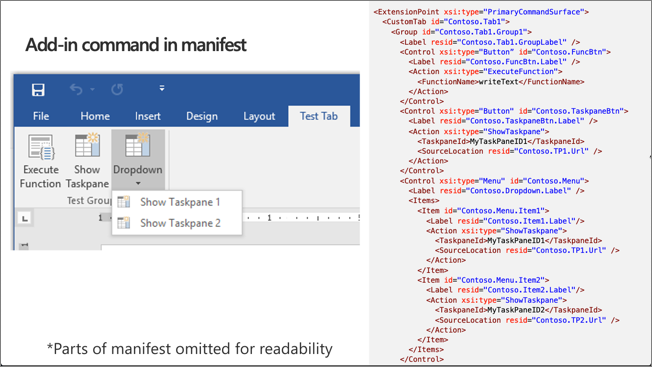Click the FunctionName writeText line
The width and height of the screenshot is (652, 367).
pos(501,81)
